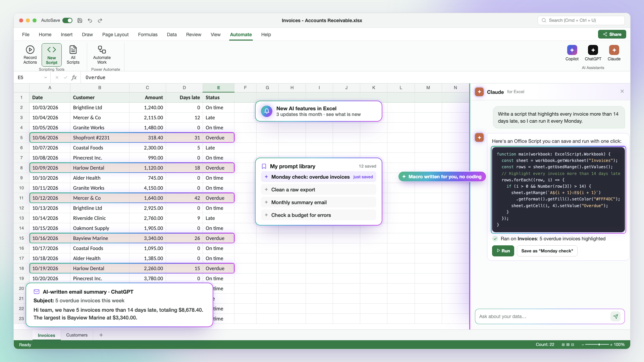Click the bell icon in AI features notice
Image resolution: width=644 pixels, height=362 pixels.
coord(267,111)
